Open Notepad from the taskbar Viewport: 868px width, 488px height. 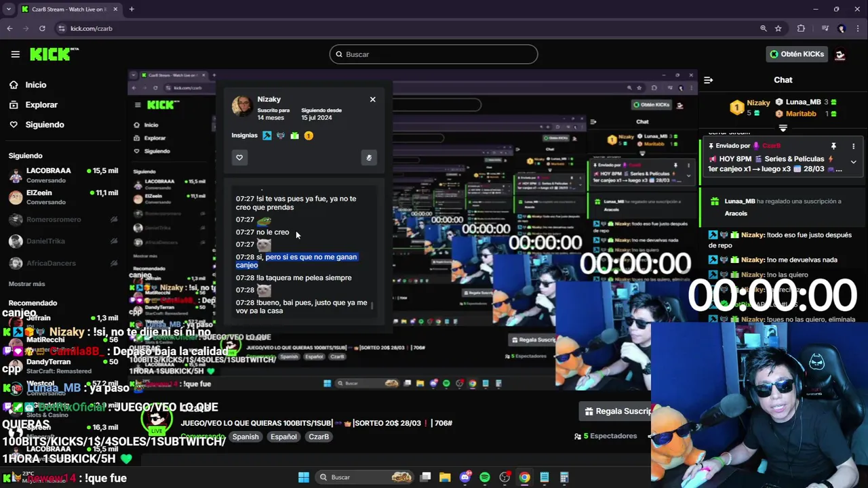[544, 477]
